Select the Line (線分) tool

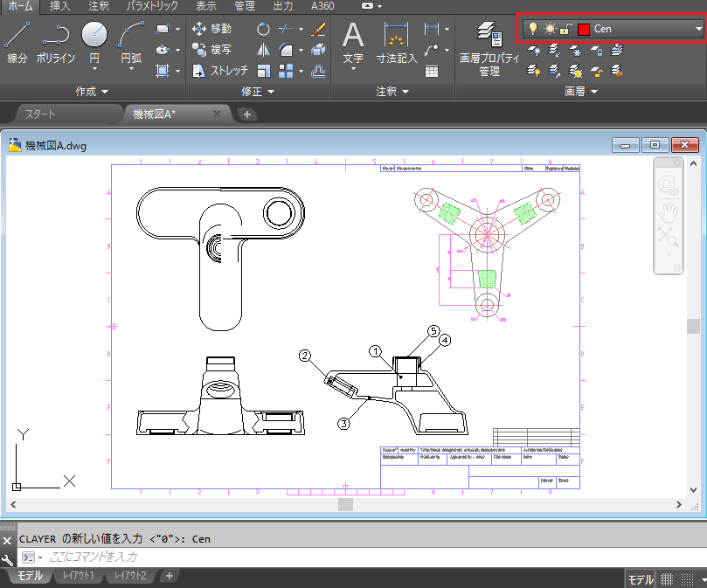[17, 43]
